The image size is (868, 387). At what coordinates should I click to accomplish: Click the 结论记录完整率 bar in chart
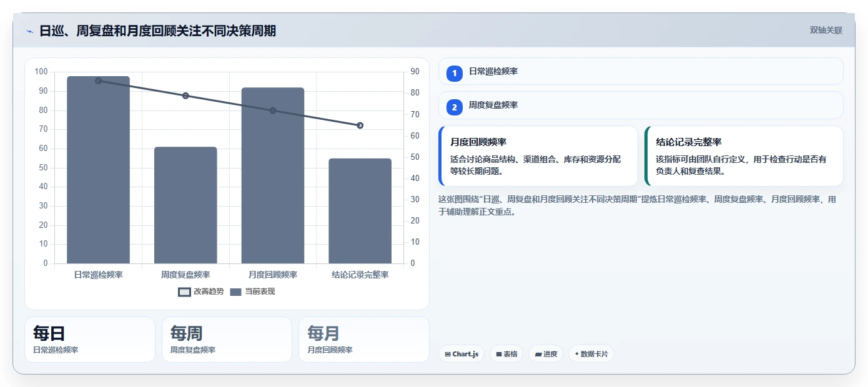click(360, 211)
